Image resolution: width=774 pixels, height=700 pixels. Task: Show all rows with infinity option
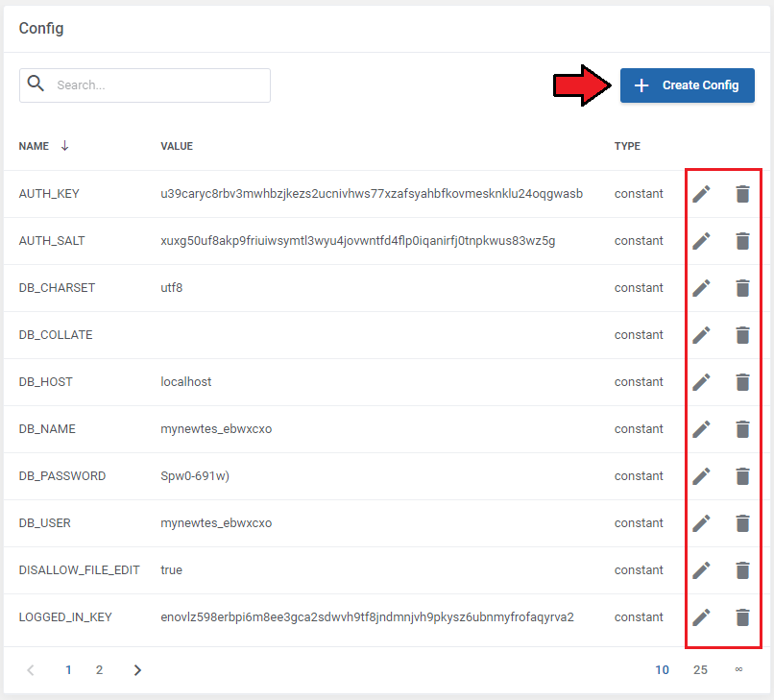coord(738,669)
